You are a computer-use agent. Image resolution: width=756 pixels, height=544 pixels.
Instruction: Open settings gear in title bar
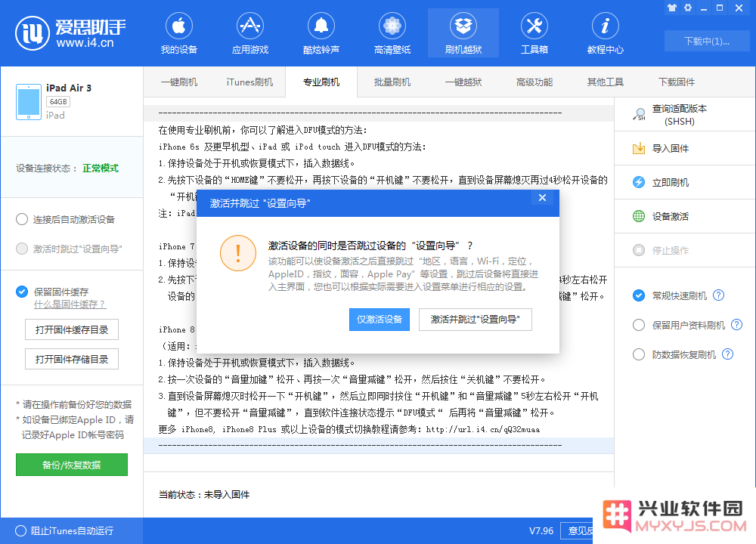[x=688, y=8]
